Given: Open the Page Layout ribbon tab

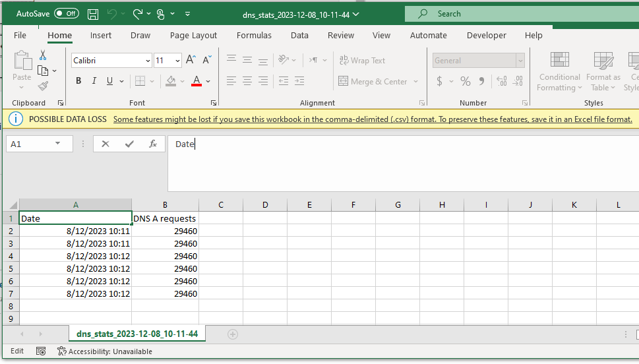Looking at the screenshot, I should [x=193, y=36].
